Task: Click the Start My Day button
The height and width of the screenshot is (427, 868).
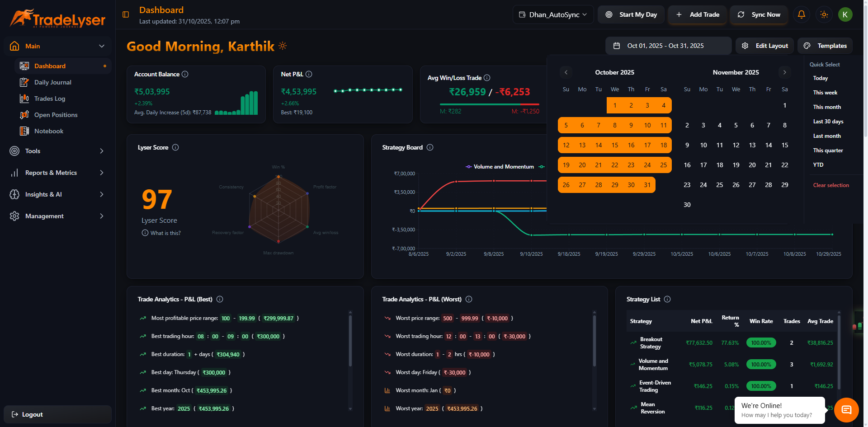Action: pos(631,14)
